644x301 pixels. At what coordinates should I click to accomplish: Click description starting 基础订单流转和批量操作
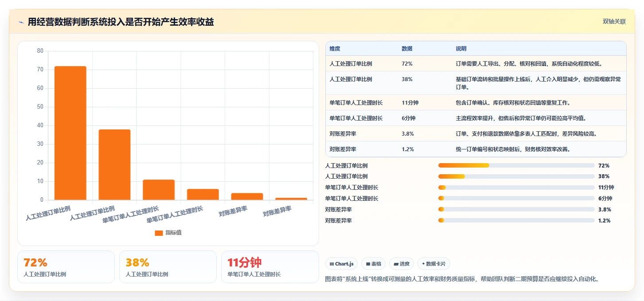point(538,83)
